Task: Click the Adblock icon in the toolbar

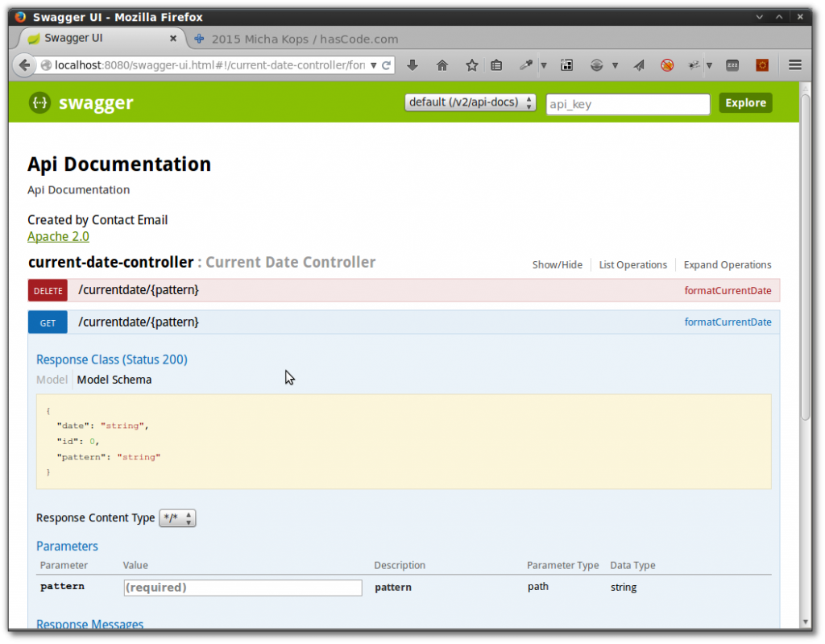Action: (x=669, y=65)
